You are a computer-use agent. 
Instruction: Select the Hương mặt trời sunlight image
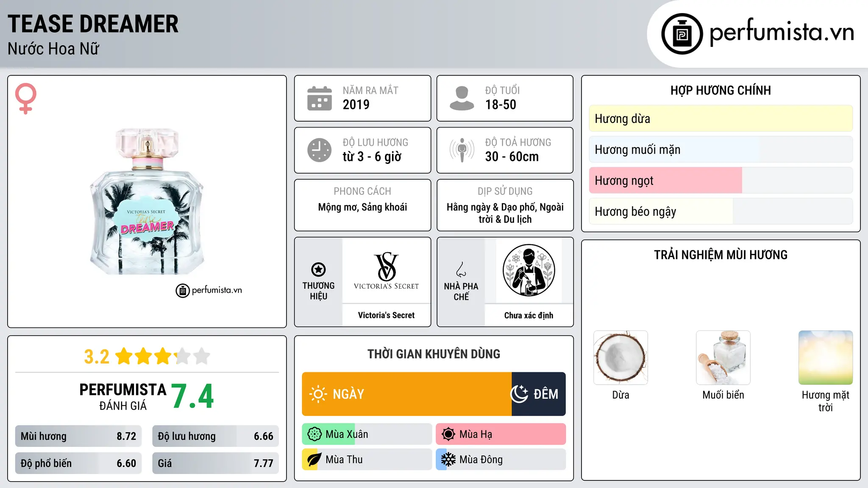click(x=826, y=358)
